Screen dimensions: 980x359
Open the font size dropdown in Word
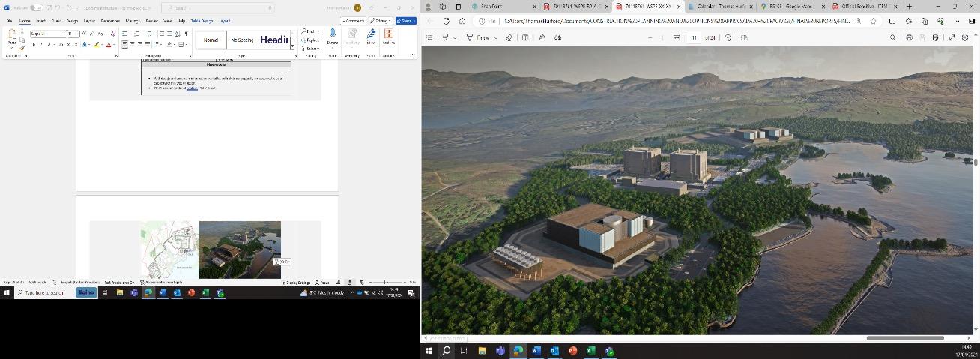click(x=77, y=34)
